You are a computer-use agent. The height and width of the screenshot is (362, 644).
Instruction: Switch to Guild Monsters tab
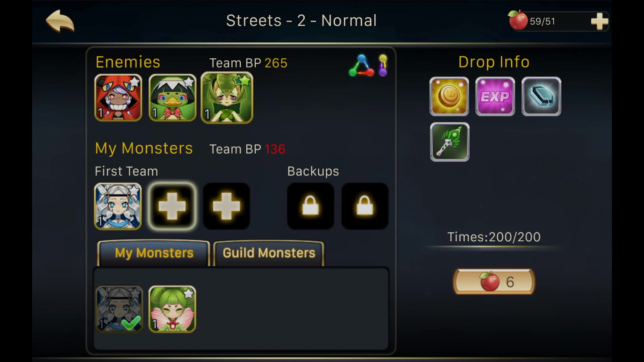coord(269,253)
